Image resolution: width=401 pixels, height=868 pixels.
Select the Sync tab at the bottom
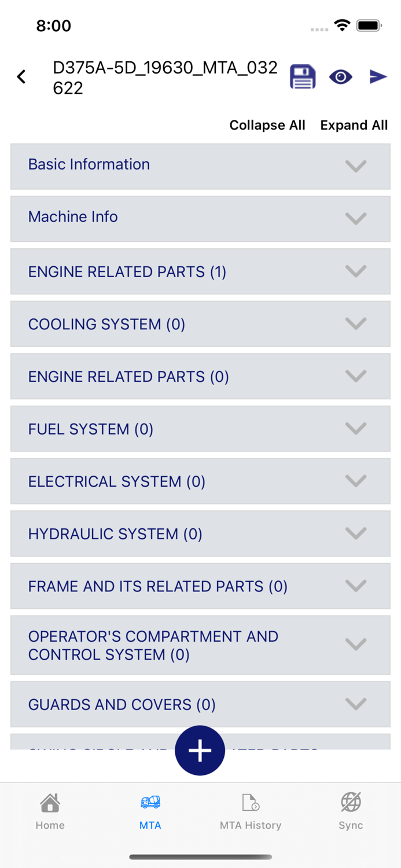click(351, 810)
